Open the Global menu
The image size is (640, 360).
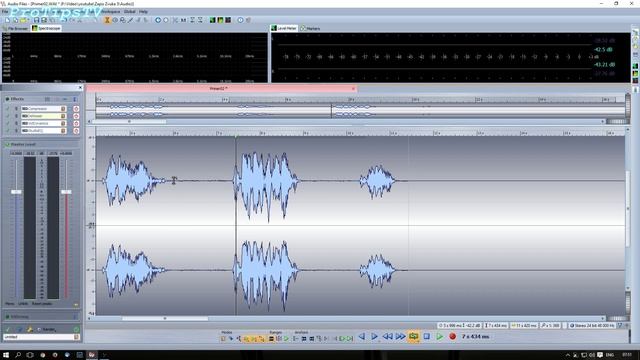pyautogui.click(x=129, y=12)
